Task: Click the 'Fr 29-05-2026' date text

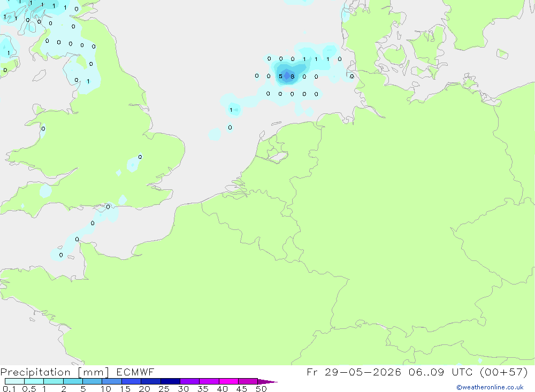Action: (354, 372)
